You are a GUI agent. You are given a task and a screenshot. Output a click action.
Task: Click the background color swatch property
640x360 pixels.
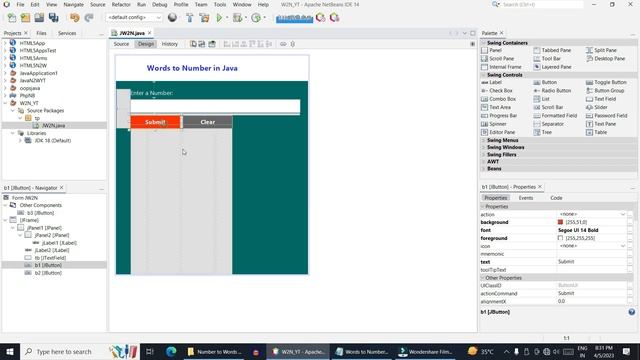(x=560, y=222)
